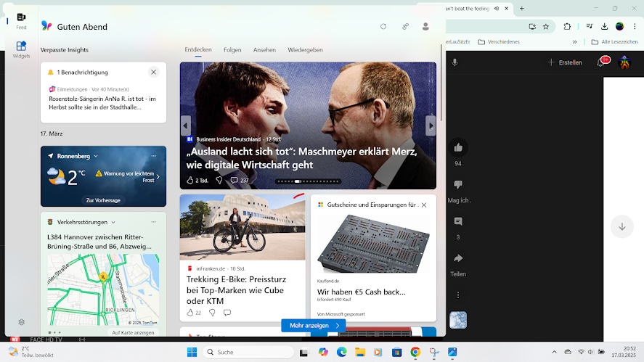The width and height of the screenshot is (644, 362).
Task: Like the YouTube Short with 94 likes
Action: (x=458, y=148)
